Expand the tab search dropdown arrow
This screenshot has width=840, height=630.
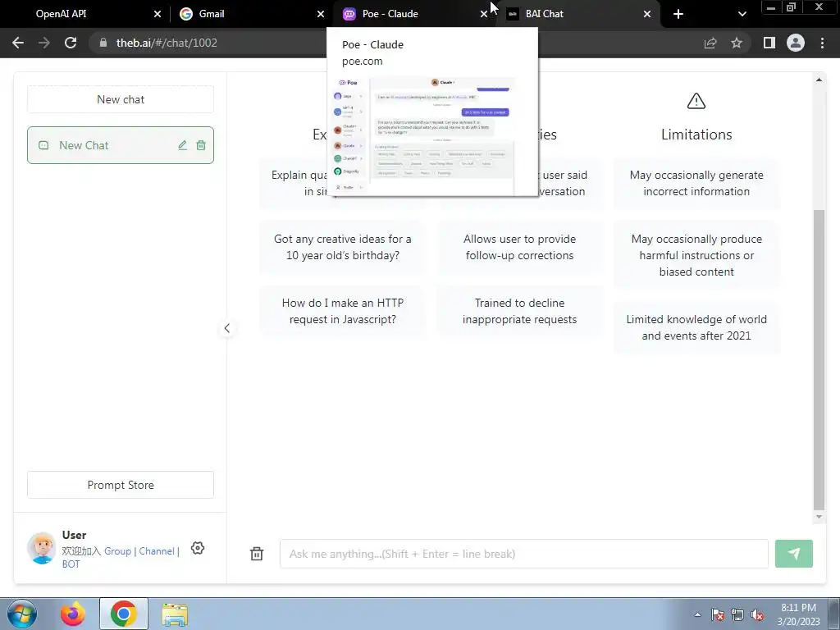click(x=742, y=14)
